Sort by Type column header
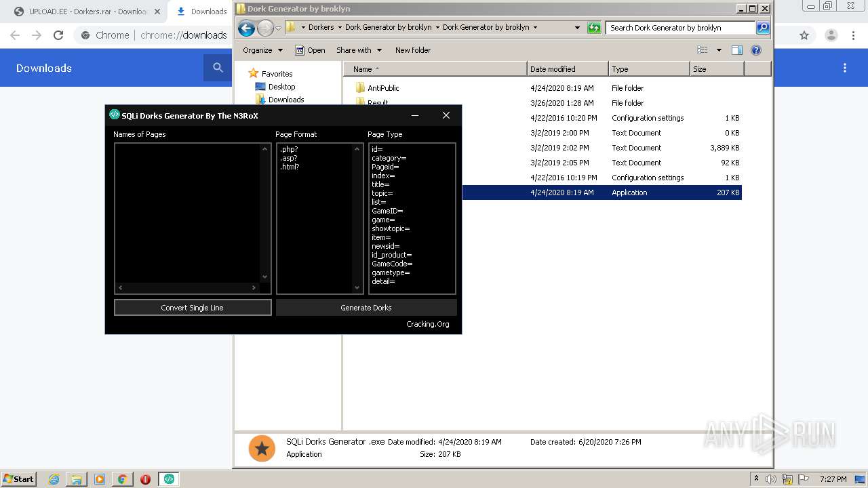Viewport: 868px width, 488px height. [649, 69]
